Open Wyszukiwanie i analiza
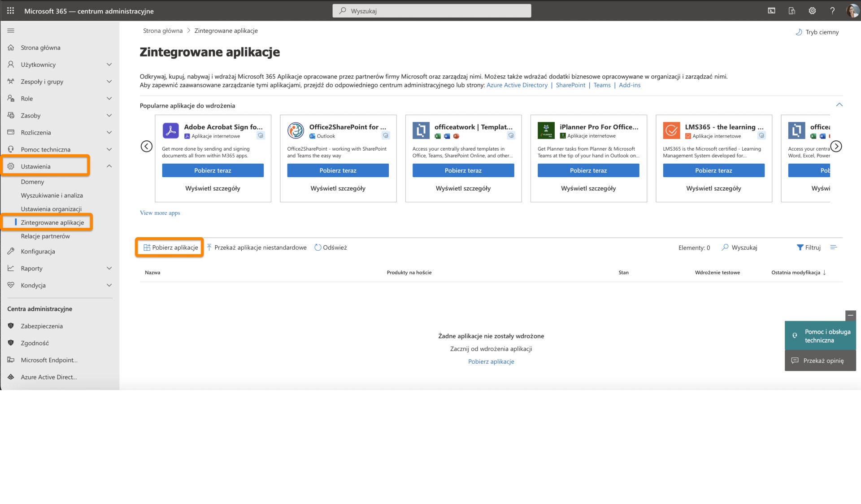The image size is (861, 504). [x=52, y=196]
